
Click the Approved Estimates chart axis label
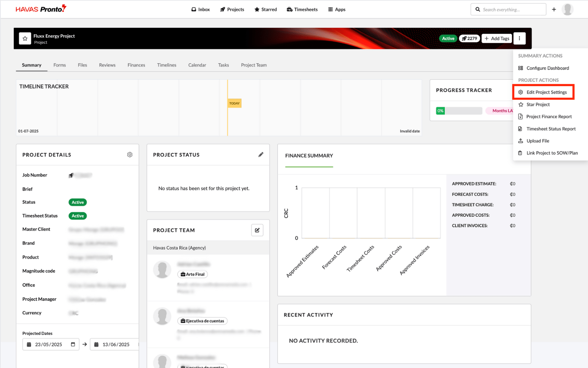[x=303, y=261]
